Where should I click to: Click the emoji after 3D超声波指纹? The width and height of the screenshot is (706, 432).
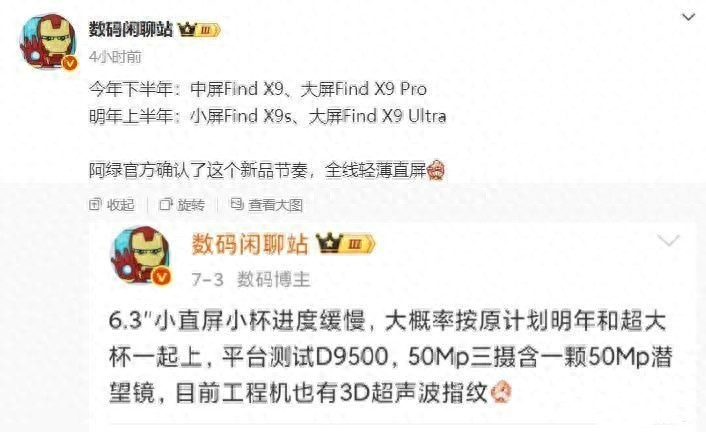[501, 392]
